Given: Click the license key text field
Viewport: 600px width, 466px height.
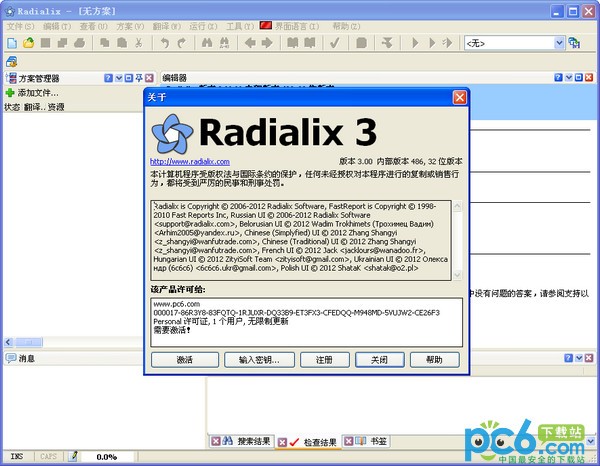Looking at the screenshot, I should (x=307, y=323).
